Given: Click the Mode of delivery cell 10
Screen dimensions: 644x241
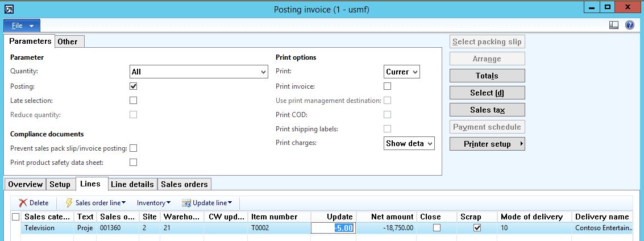Looking at the screenshot, I should tap(534, 228).
